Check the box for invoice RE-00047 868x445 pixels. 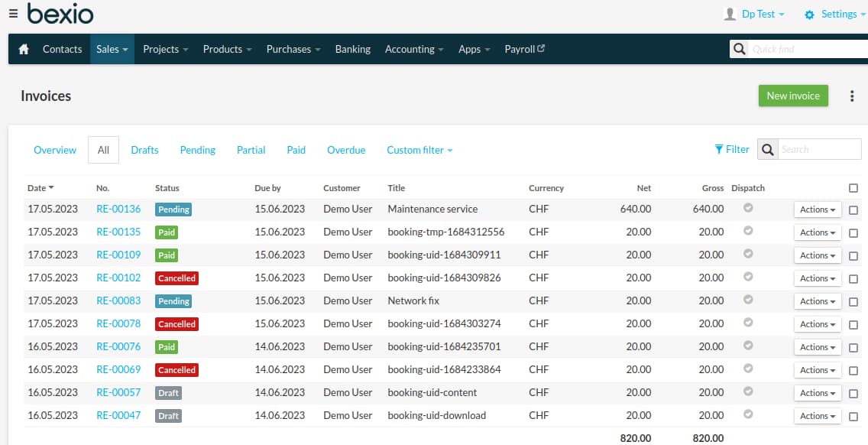pos(853,416)
